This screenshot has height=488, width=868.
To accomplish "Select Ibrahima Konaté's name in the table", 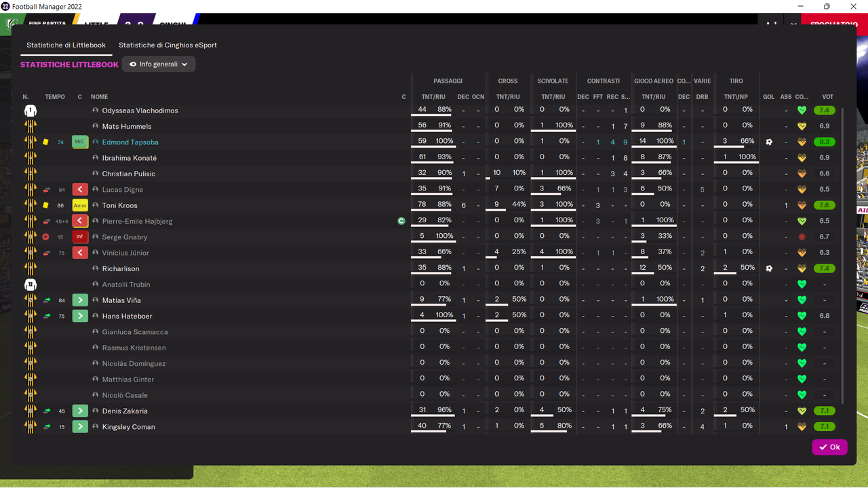I will click(x=130, y=158).
